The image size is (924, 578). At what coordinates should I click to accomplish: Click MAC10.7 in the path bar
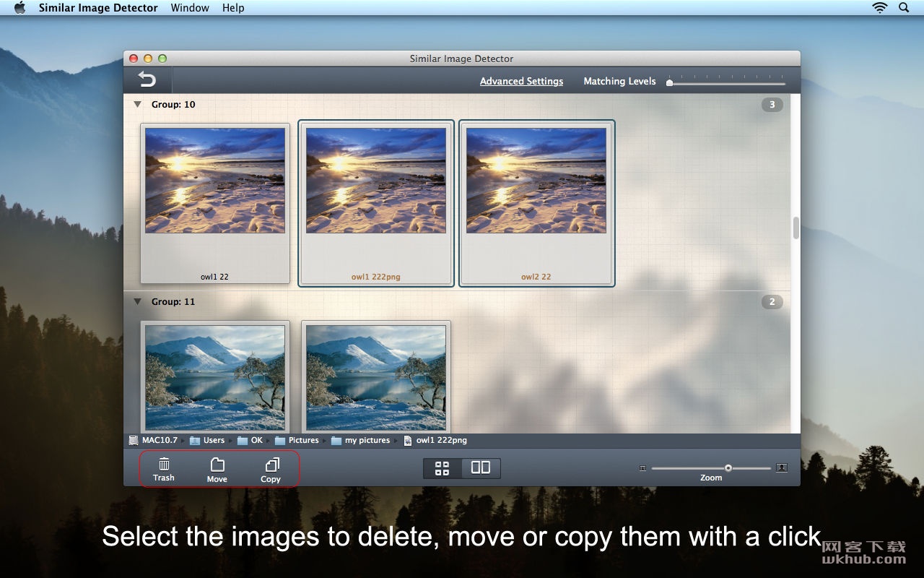153,440
